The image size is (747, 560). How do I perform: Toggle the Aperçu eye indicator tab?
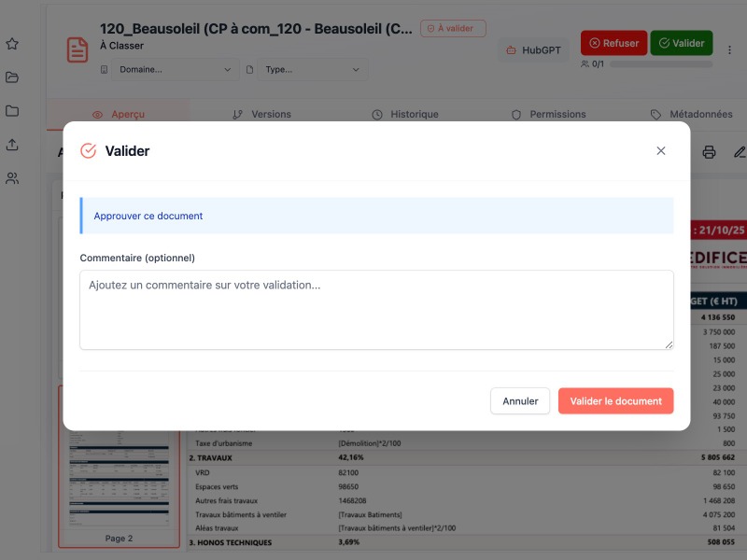120,114
